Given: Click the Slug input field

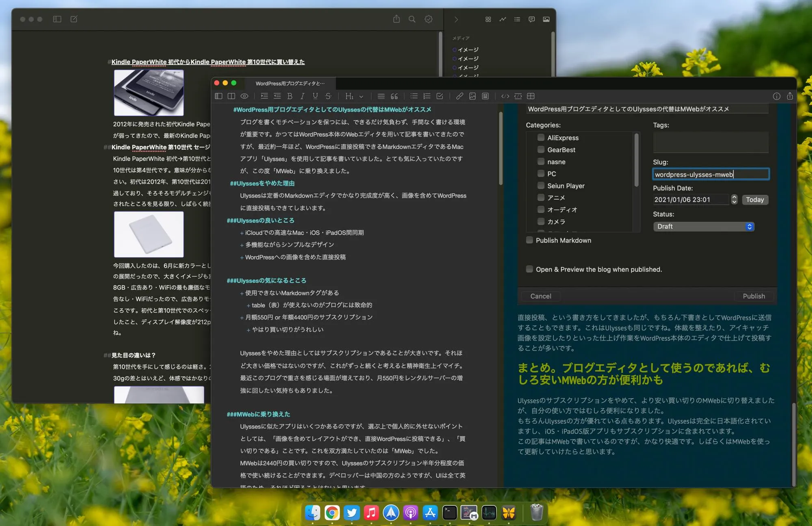Looking at the screenshot, I should coord(710,174).
